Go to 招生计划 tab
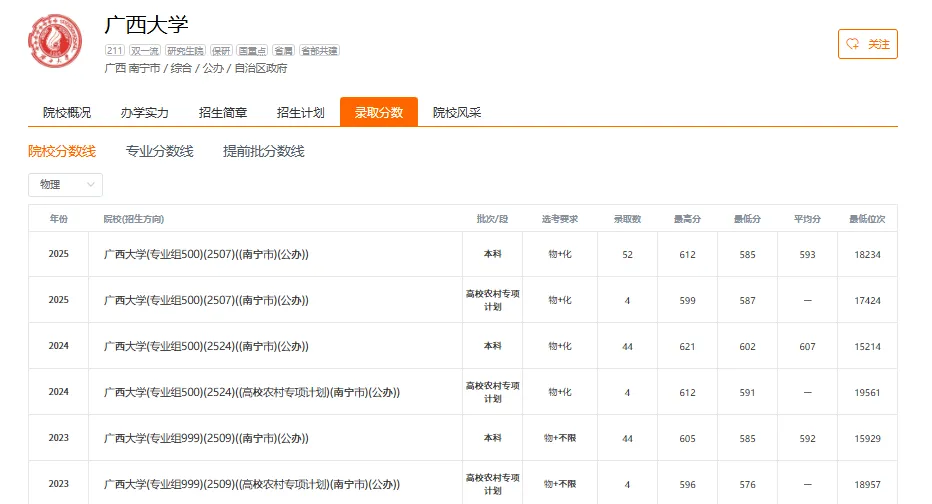 pos(300,112)
